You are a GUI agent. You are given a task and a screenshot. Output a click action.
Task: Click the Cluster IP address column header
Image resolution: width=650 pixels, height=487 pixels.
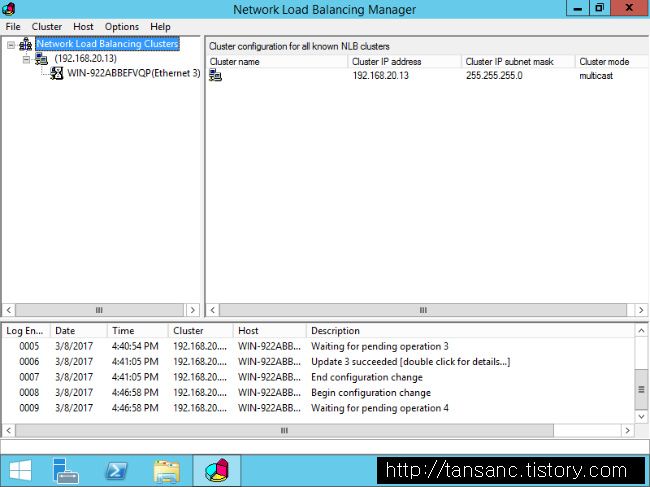coord(405,62)
